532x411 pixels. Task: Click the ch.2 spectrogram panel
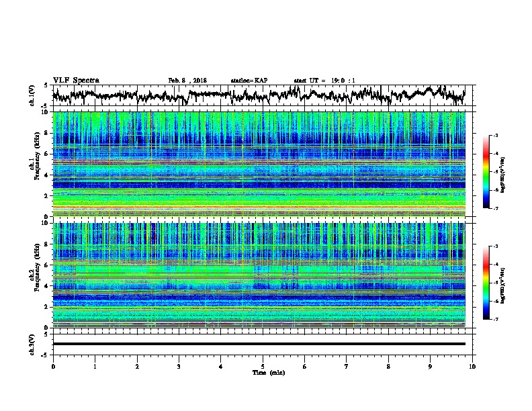click(x=259, y=275)
